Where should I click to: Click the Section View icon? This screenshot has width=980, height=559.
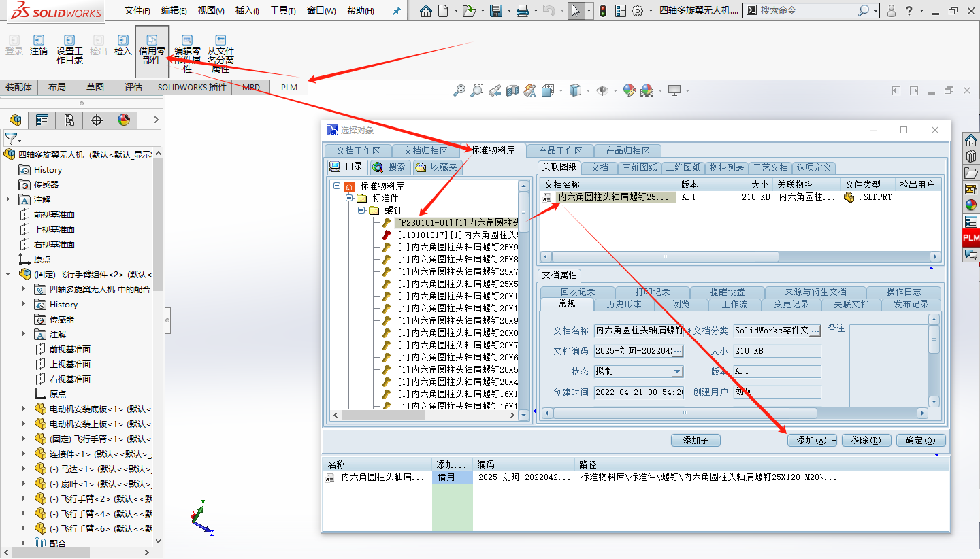[512, 90]
